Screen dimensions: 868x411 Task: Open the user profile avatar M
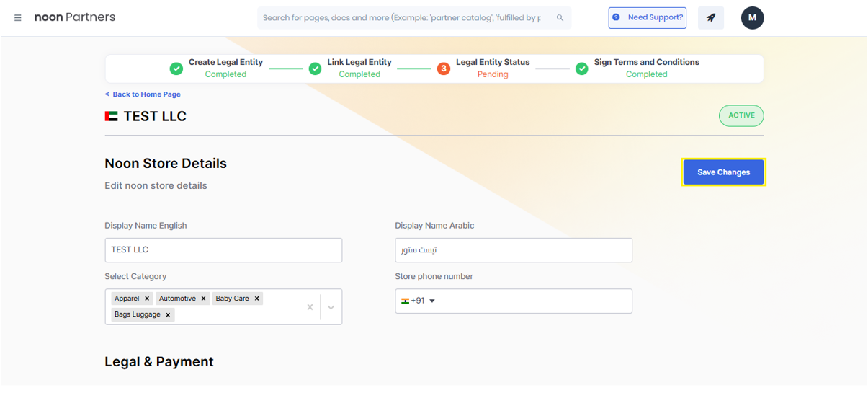752,18
